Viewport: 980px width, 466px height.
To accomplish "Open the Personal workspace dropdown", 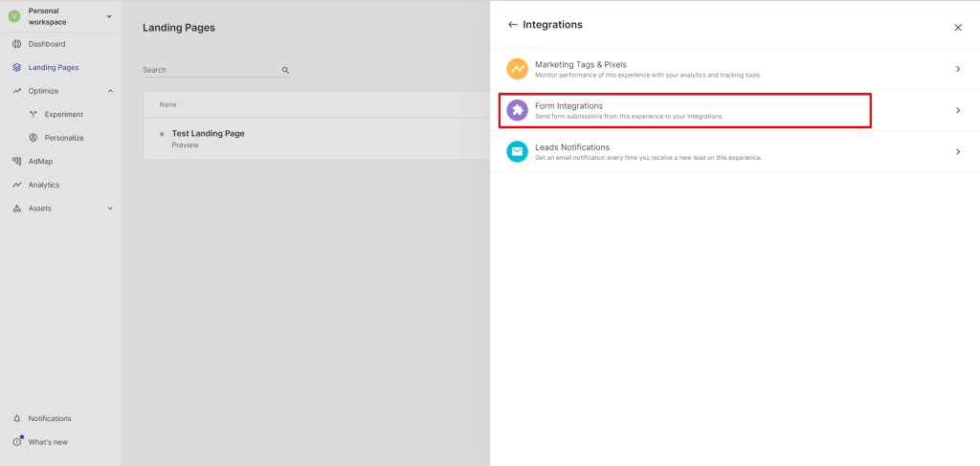I will (x=108, y=16).
